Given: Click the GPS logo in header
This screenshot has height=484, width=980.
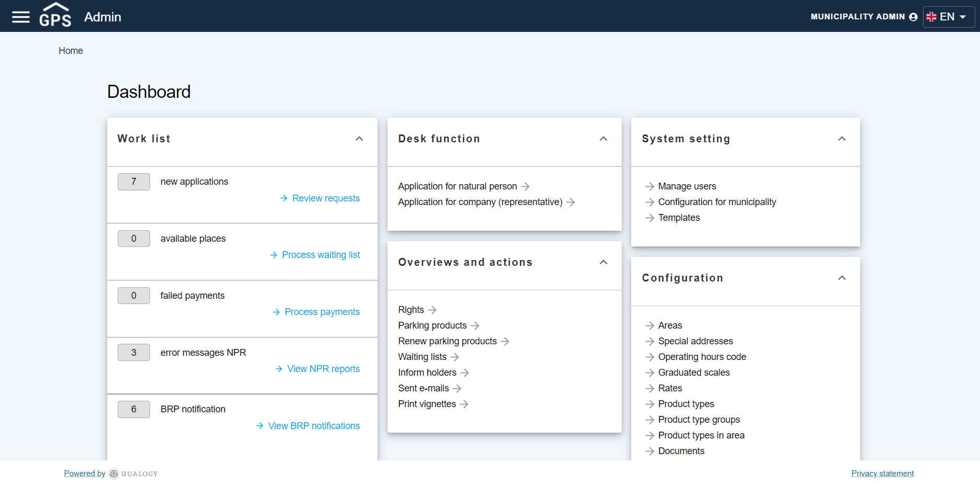Looking at the screenshot, I should (55, 16).
